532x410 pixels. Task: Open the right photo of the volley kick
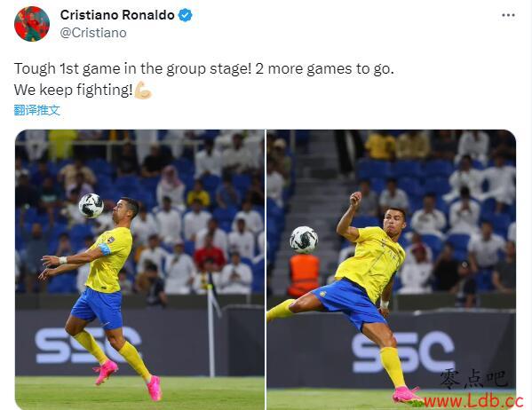(391, 270)
